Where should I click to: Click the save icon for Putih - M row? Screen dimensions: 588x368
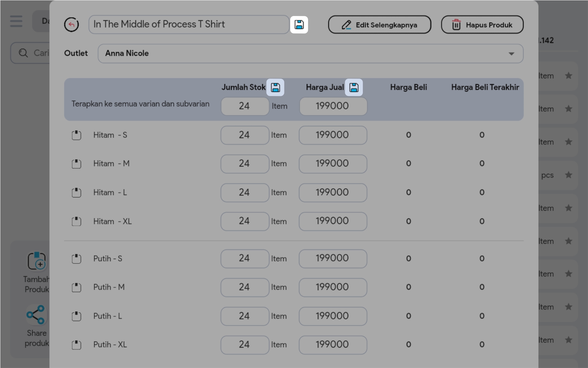click(77, 287)
